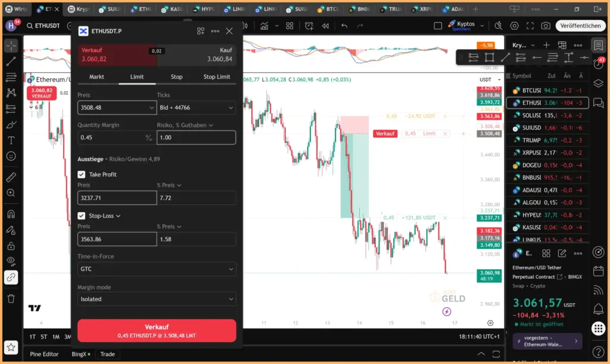Viewport: 610px width, 364px height.
Task: Uncheck the Take Profit checkbox
Action: (x=82, y=175)
